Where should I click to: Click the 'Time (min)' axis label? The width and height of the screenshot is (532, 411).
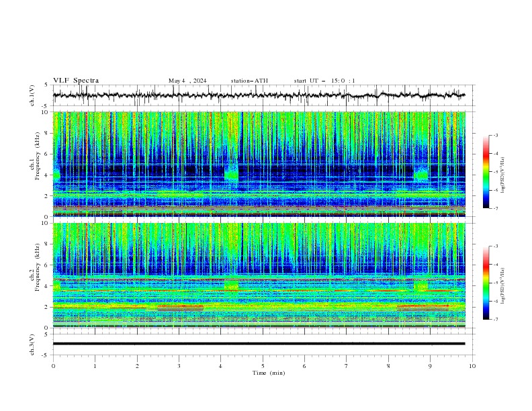point(269,373)
